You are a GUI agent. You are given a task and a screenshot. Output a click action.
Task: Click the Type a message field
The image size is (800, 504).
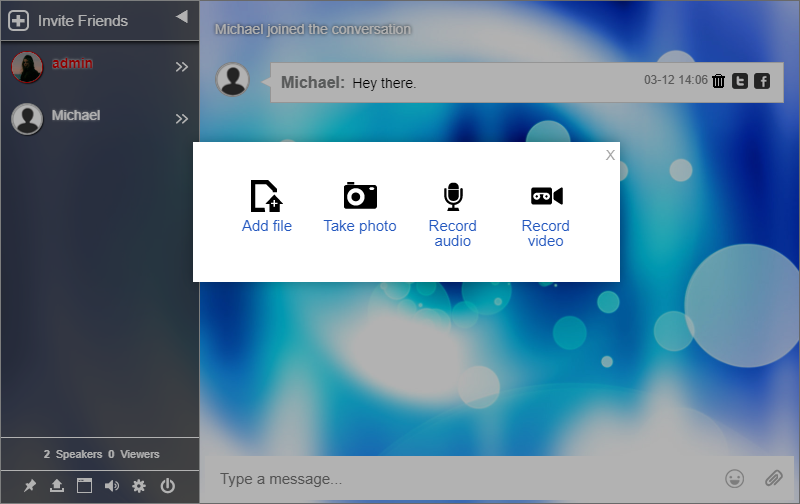pyautogui.click(x=460, y=479)
